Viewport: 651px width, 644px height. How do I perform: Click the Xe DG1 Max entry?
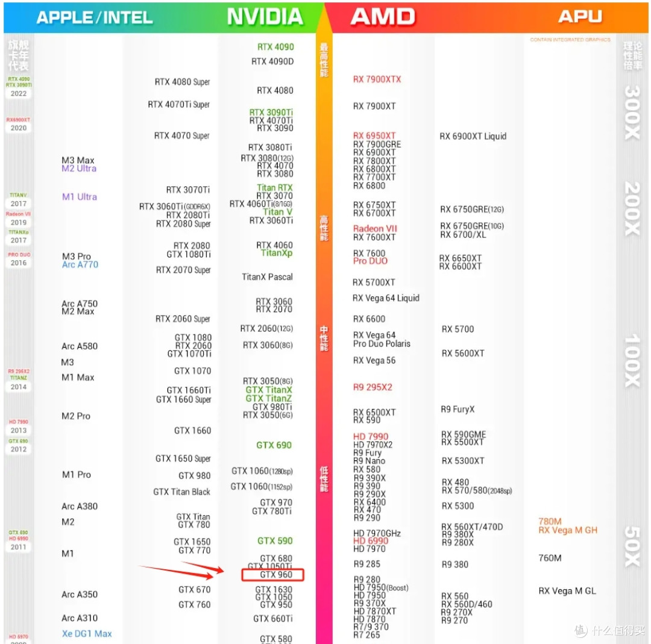tap(87, 634)
